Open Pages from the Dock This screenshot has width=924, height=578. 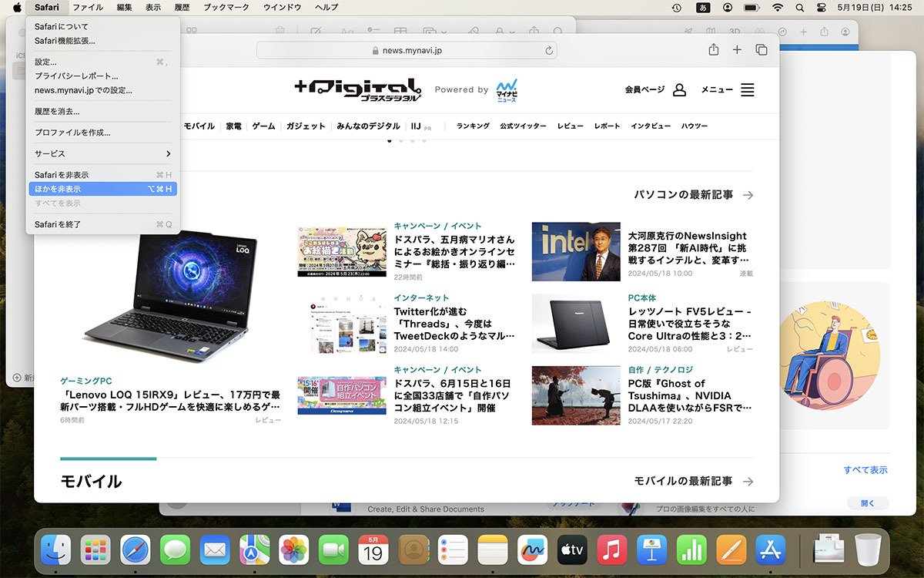tap(731, 550)
